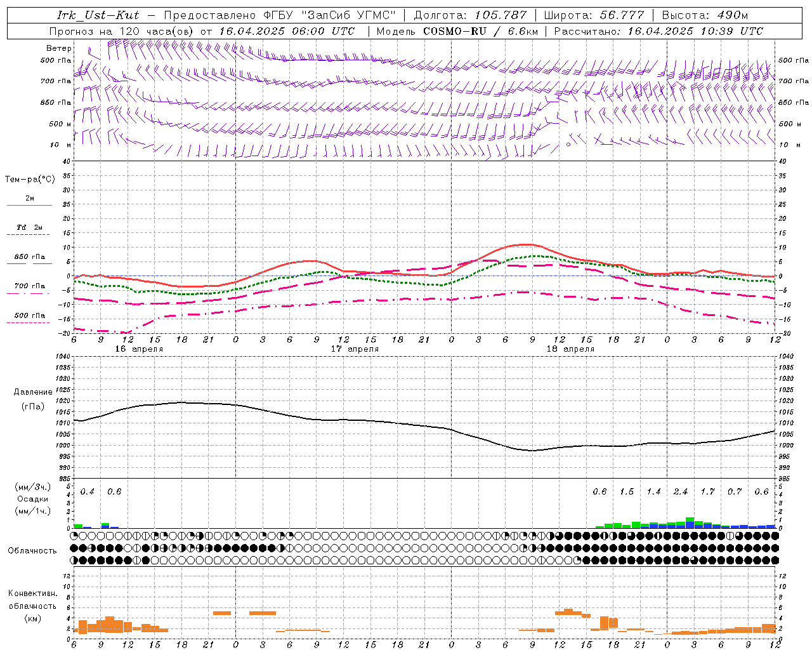Select the Высота: 490м entry
812x650 pixels.
click(705, 15)
